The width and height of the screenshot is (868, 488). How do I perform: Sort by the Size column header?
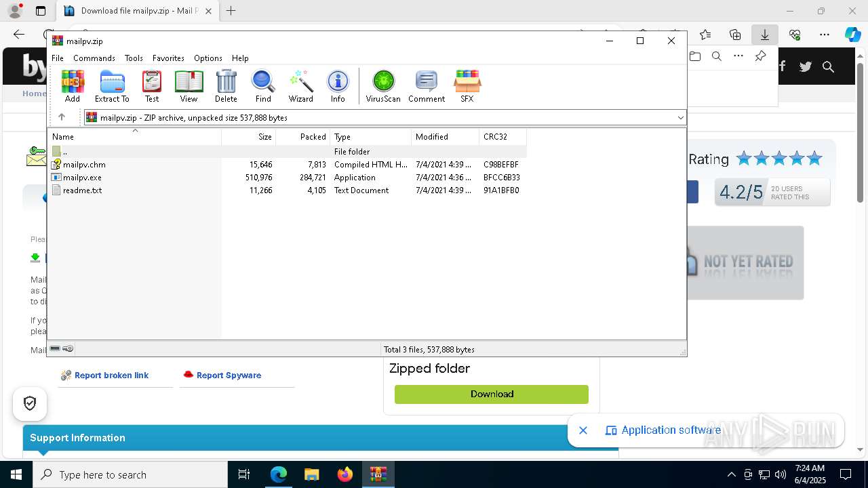click(249, 136)
